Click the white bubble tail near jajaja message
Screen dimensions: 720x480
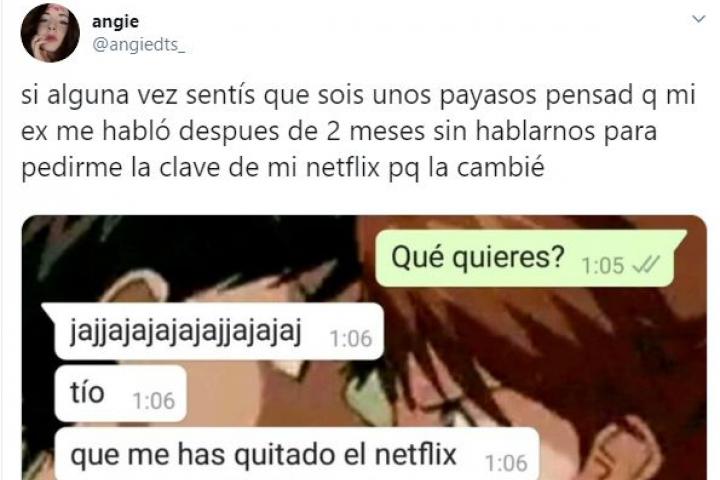click(x=49, y=312)
